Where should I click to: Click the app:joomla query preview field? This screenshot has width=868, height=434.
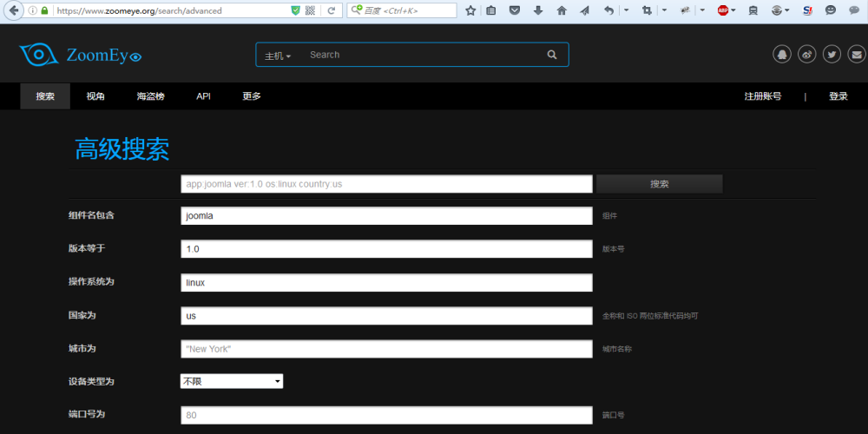tap(386, 184)
